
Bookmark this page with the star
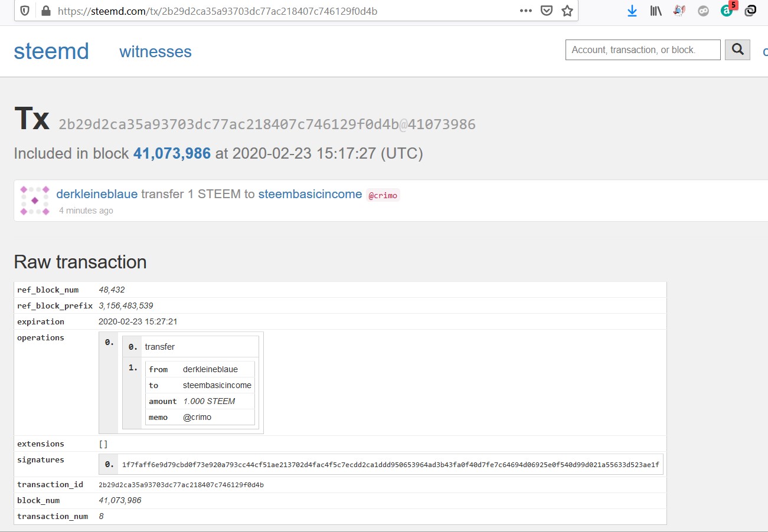[567, 11]
